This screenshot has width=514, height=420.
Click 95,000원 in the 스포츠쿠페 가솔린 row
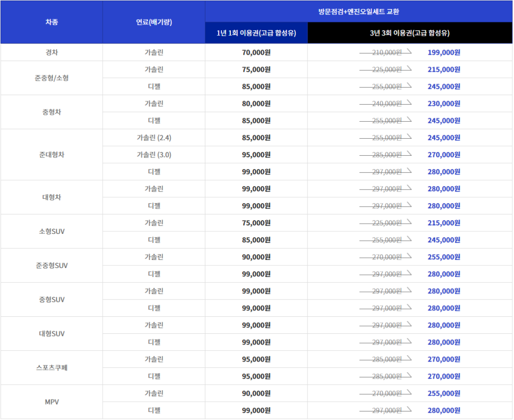256,359
